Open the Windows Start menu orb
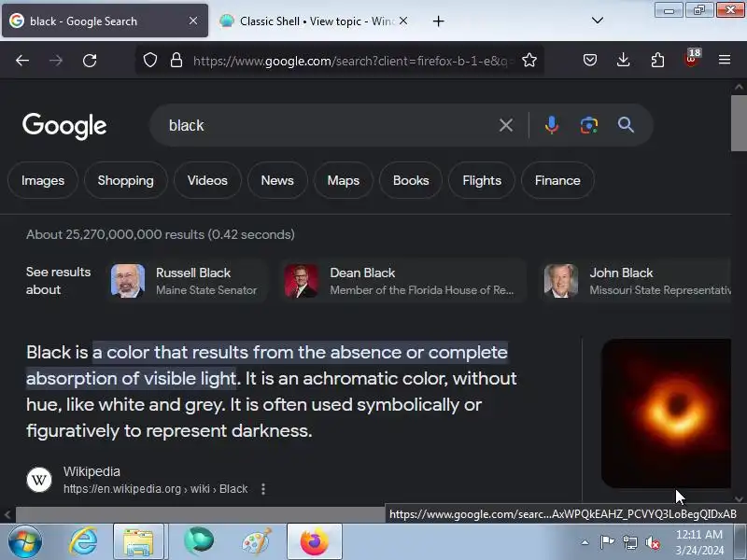Screen dimensions: 747x560 tap(25, 542)
